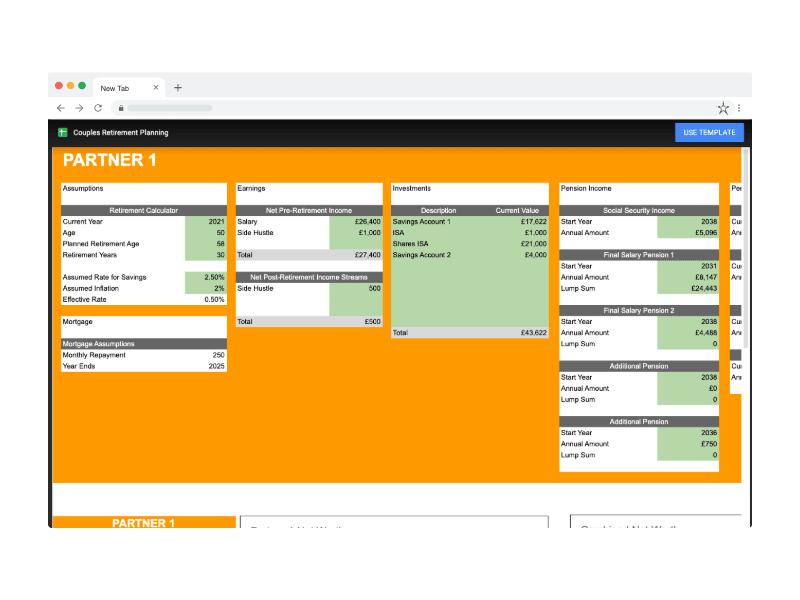Open a new tab with plus icon
Image resolution: width=800 pixels, height=600 pixels.
[178, 88]
